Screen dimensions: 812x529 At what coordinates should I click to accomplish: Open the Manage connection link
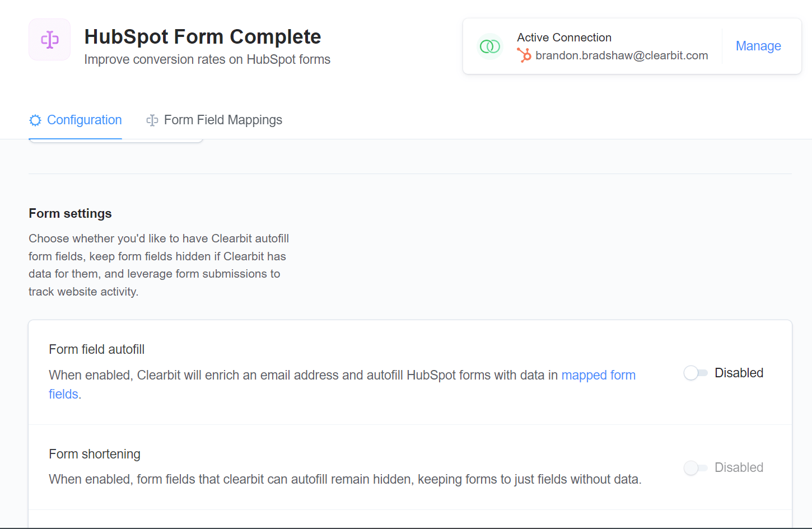pyautogui.click(x=758, y=46)
